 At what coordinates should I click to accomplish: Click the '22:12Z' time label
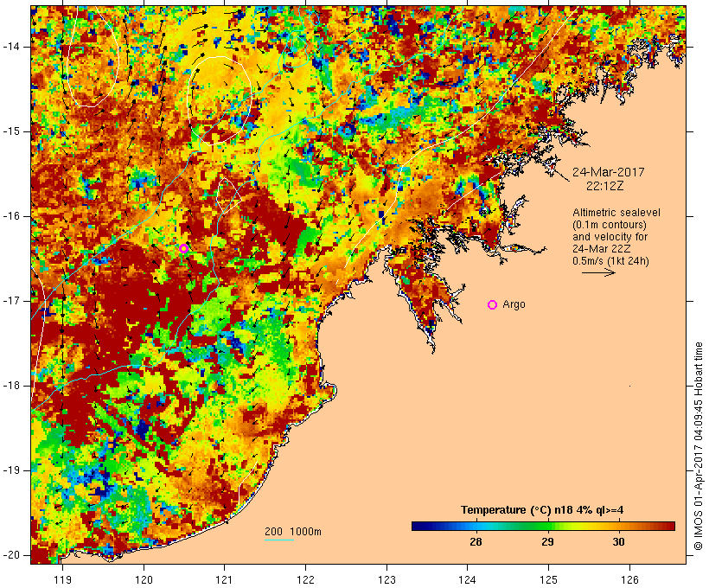605,186
